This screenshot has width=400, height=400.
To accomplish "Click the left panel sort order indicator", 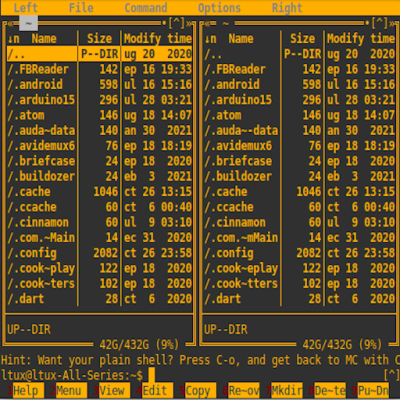I will tap(13, 39).
